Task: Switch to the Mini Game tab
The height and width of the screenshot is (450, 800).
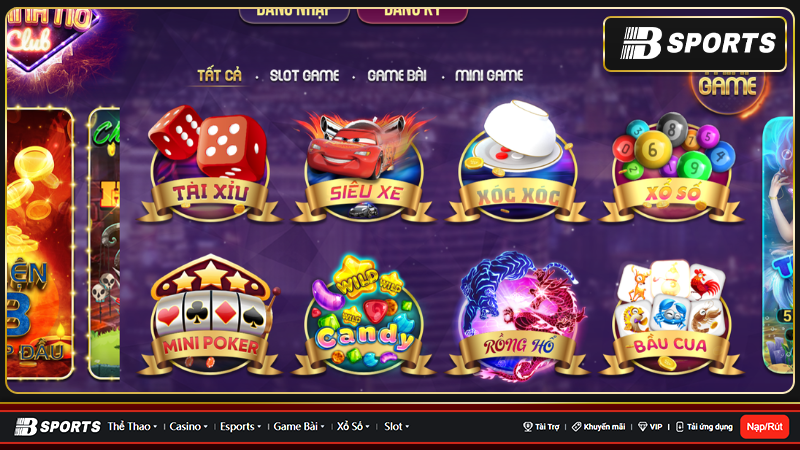Action: pos(489,76)
